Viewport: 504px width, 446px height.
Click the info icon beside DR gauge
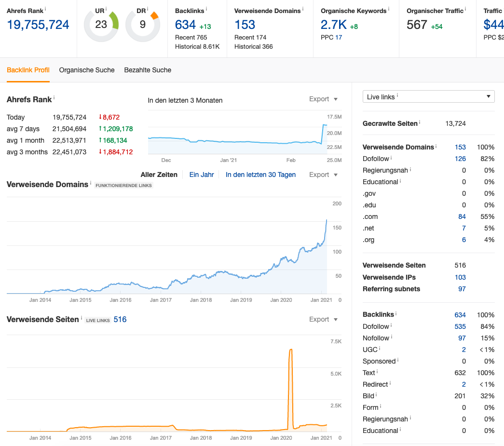pos(148,9)
